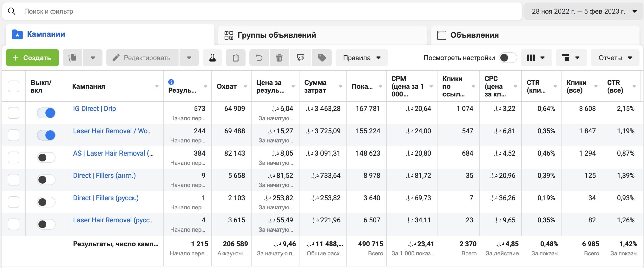Open IG Direct | Drip campaign link
This screenshot has height=268, width=644.
pyautogui.click(x=95, y=109)
